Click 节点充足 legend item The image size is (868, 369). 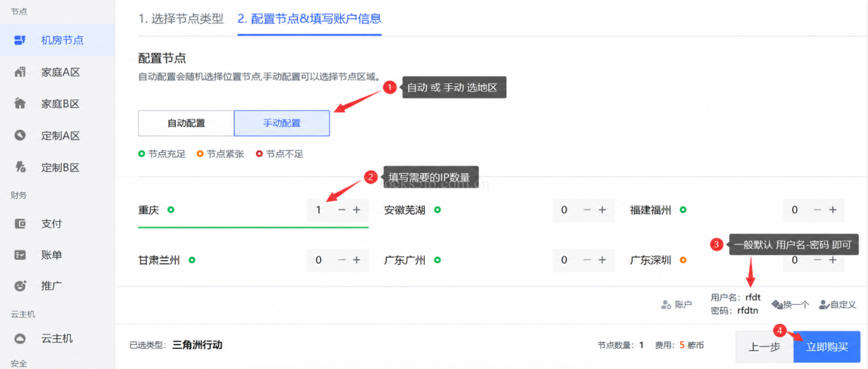[x=162, y=154]
